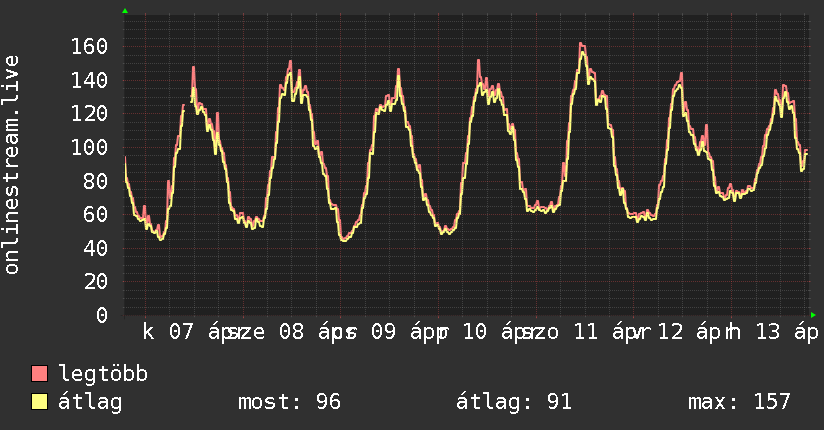This screenshot has width=824, height=430.
Task: Click the 160 y-axis label
Action: (89, 46)
